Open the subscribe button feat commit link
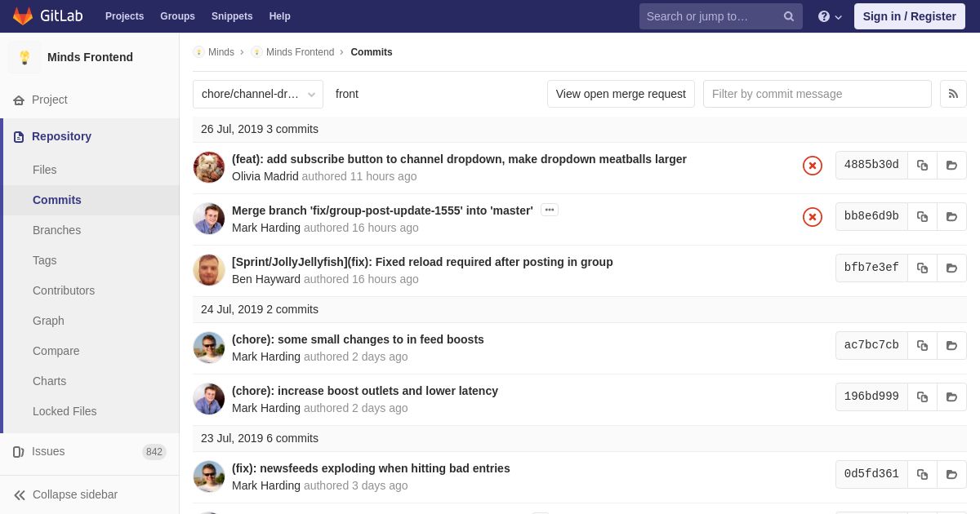The width and height of the screenshot is (980, 514). pos(459,159)
